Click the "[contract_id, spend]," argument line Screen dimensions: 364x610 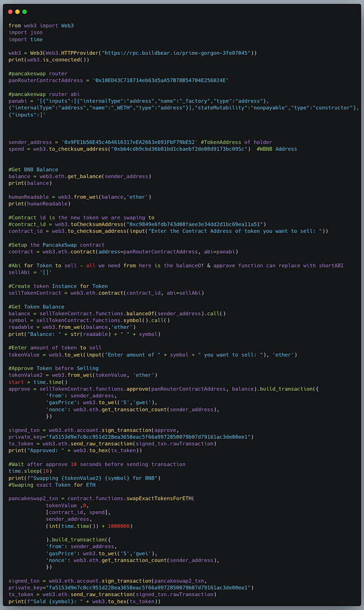click(79, 513)
